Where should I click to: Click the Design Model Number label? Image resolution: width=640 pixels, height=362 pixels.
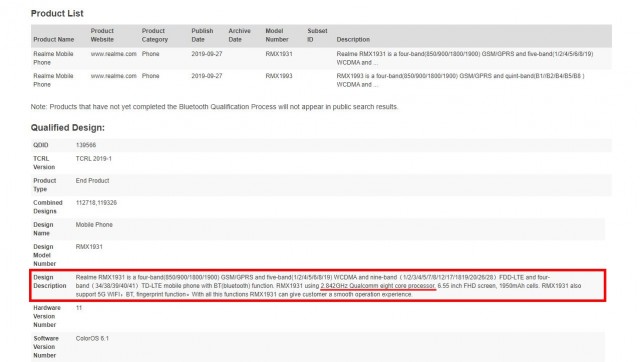(x=44, y=255)
